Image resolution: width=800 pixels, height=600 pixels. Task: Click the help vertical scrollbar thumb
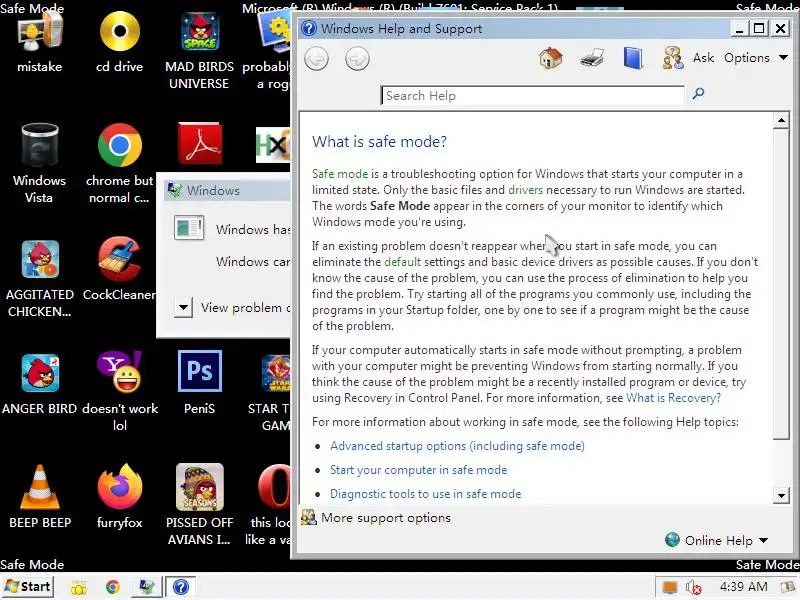(x=781, y=284)
